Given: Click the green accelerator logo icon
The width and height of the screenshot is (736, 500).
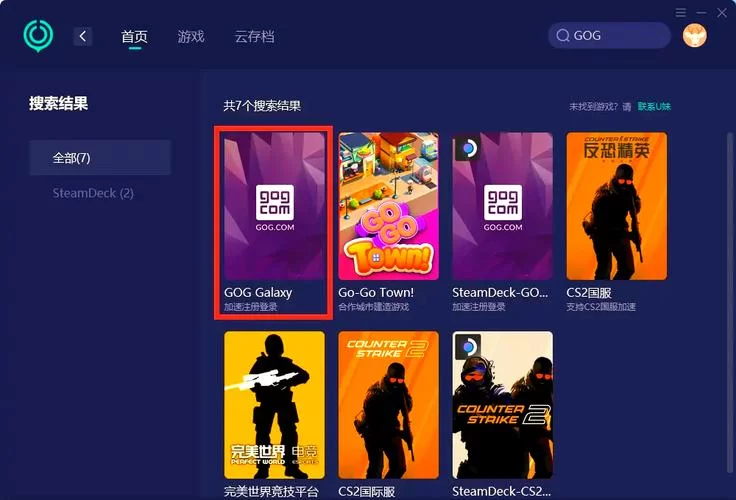Looking at the screenshot, I should pos(38,36).
